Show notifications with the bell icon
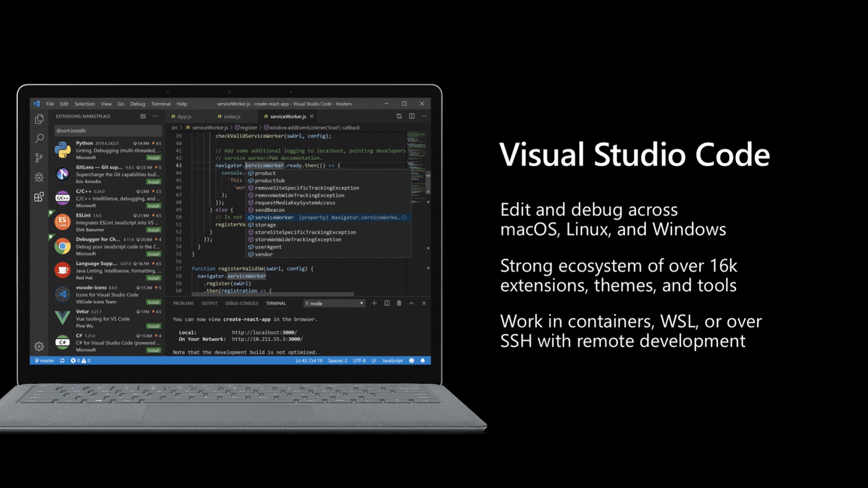 pyautogui.click(x=423, y=361)
